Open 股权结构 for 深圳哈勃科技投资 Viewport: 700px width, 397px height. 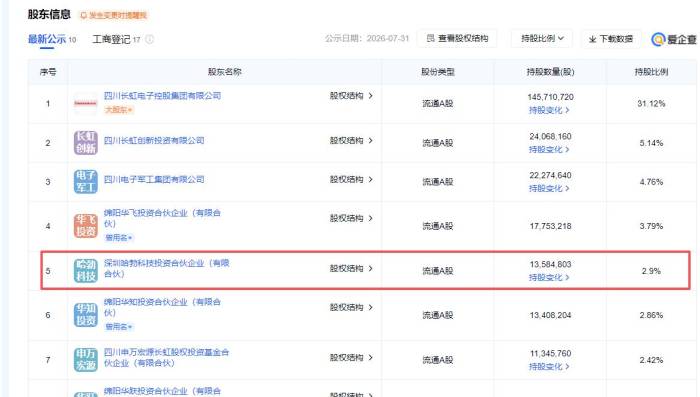[x=351, y=268]
